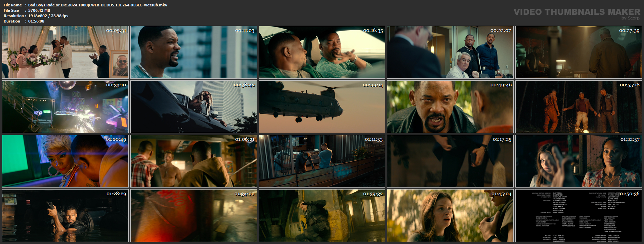This screenshot has width=644, height=244.
Task: Click the Resolution label
Action: (x=14, y=16)
